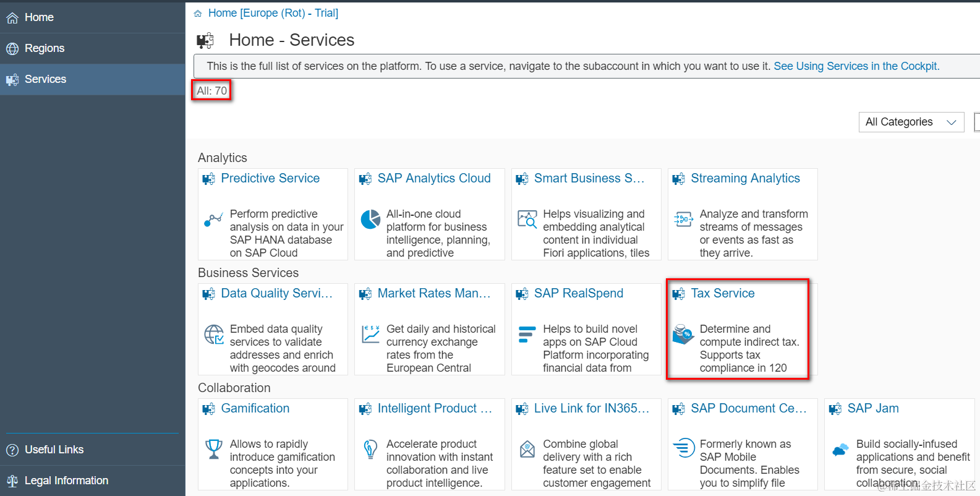
Task: Click puzzle icon beside Gamification title
Action: click(208, 409)
